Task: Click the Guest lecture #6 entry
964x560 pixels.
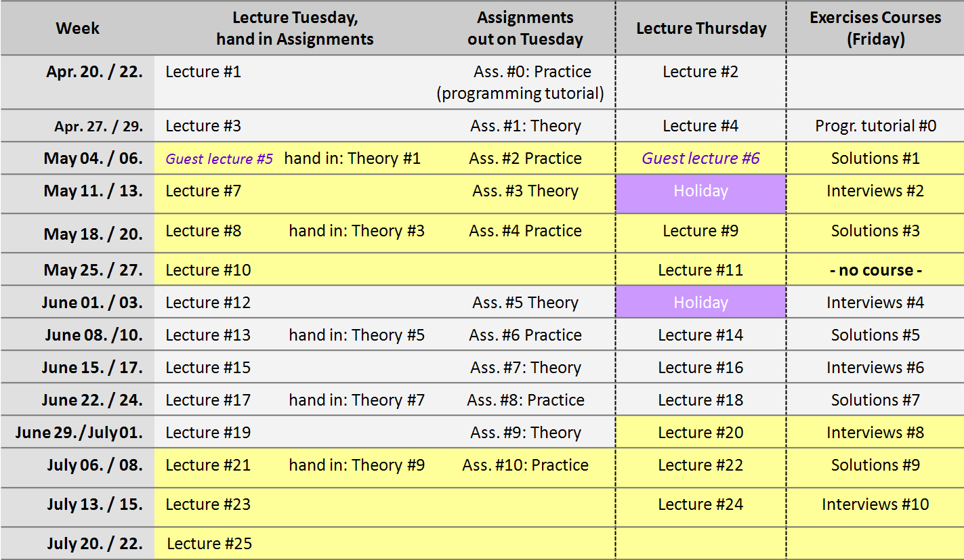Action: pos(701,158)
